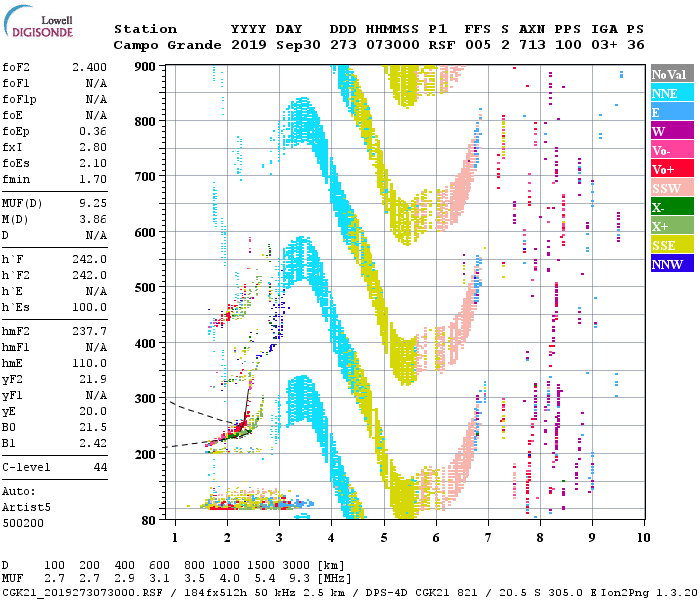Click the 5 MHz frequency axis label

click(384, 538)
